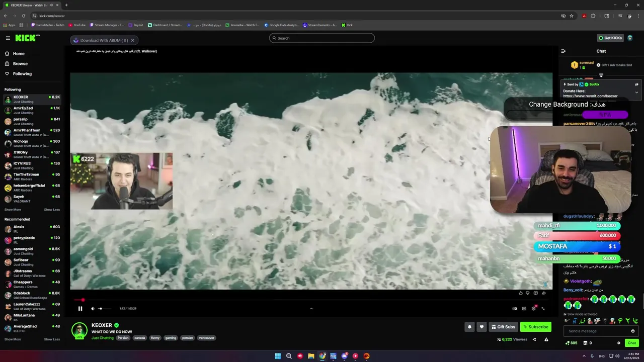The height and width of the screenshot is (362, 644).
Task: Select the canada tag
Action: click(140, 338)
